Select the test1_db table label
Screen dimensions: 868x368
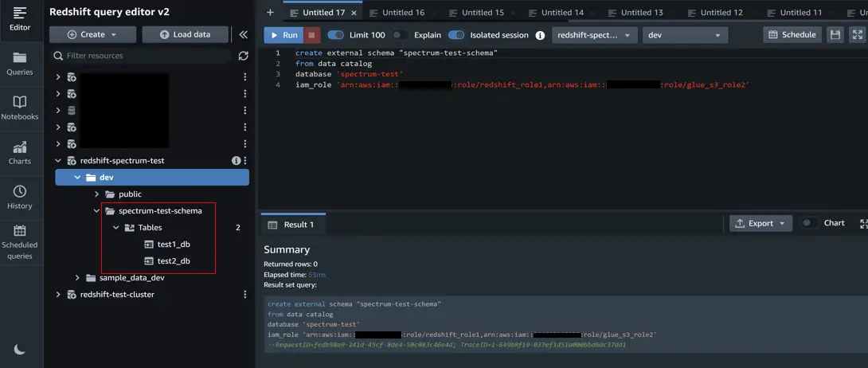coord(174,244)
